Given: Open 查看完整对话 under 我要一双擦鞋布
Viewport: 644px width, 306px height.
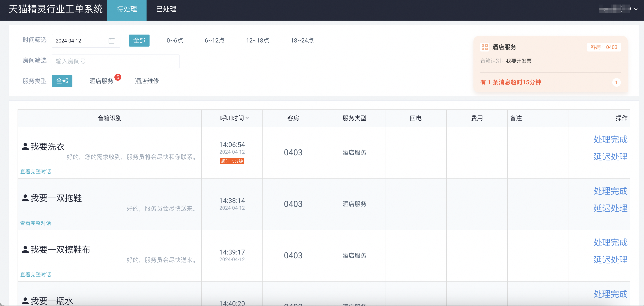Looking at the screenshot, I should click(x=36, y=275).
